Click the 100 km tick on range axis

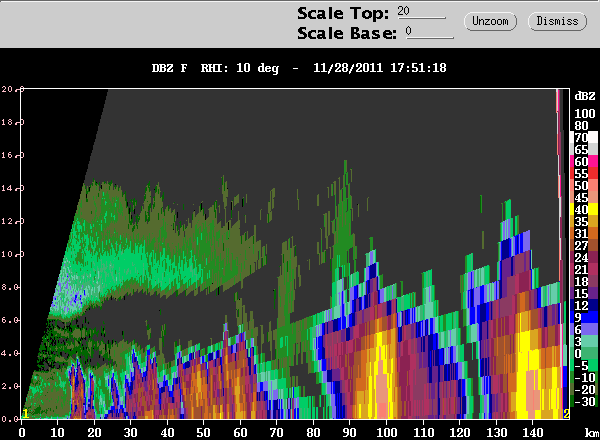(x=387, y=433)
